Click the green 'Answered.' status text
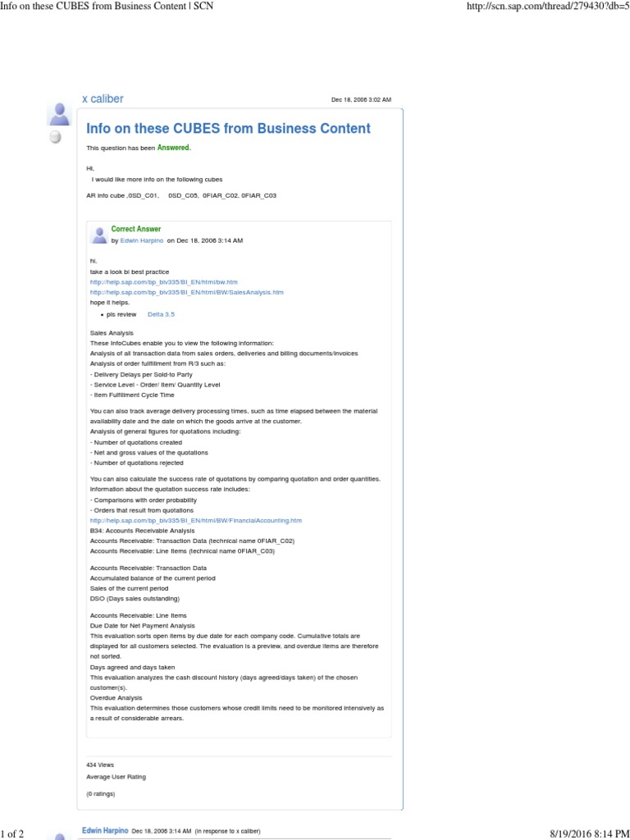 tap(174, 148)
